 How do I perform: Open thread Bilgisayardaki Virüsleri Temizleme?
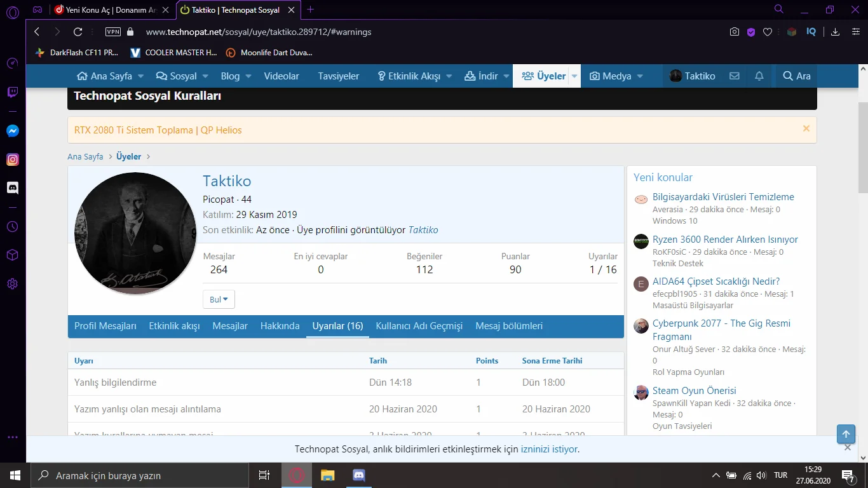click(x=723, y=197)
